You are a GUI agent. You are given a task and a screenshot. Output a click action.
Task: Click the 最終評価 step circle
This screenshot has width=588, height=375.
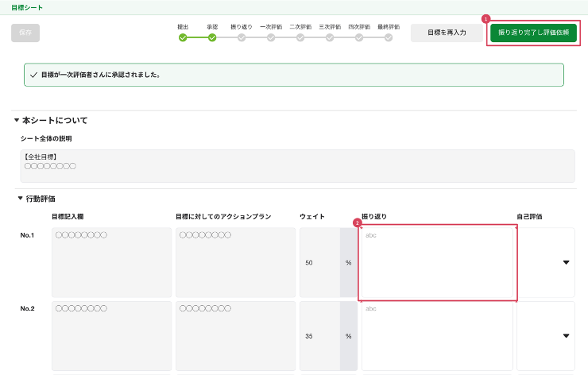point(389,37)
